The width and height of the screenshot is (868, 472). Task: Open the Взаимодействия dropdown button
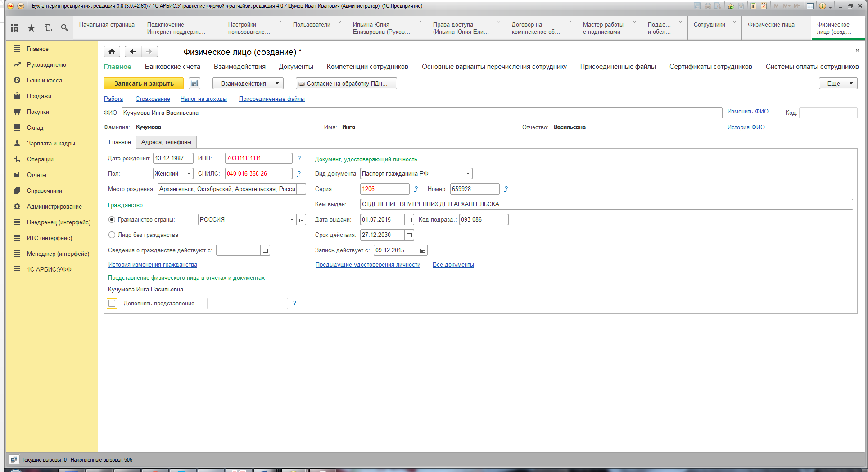coord(248,83)
